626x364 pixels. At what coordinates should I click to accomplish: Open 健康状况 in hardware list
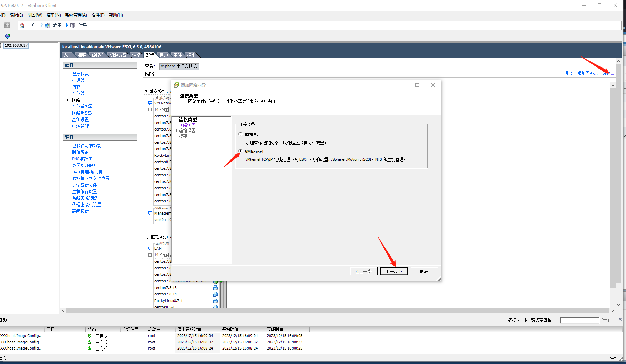click(80, 74)
